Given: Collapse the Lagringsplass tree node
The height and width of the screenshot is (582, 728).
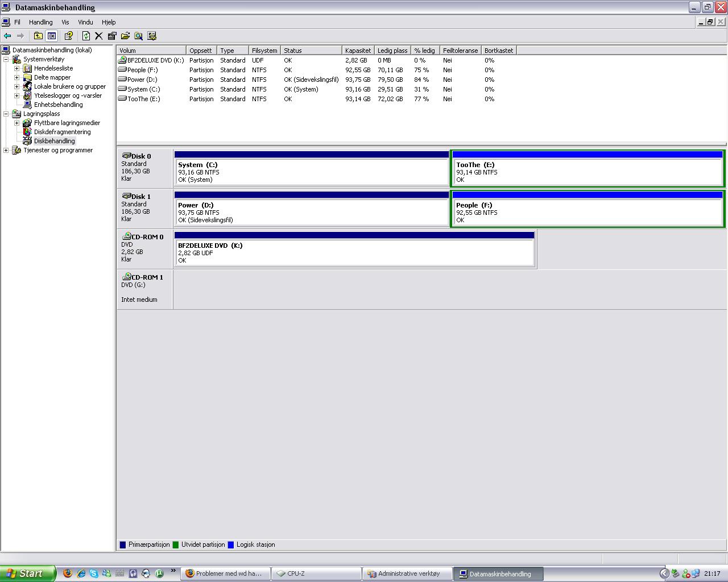Looking at the screenshot, I should point(6,114).
